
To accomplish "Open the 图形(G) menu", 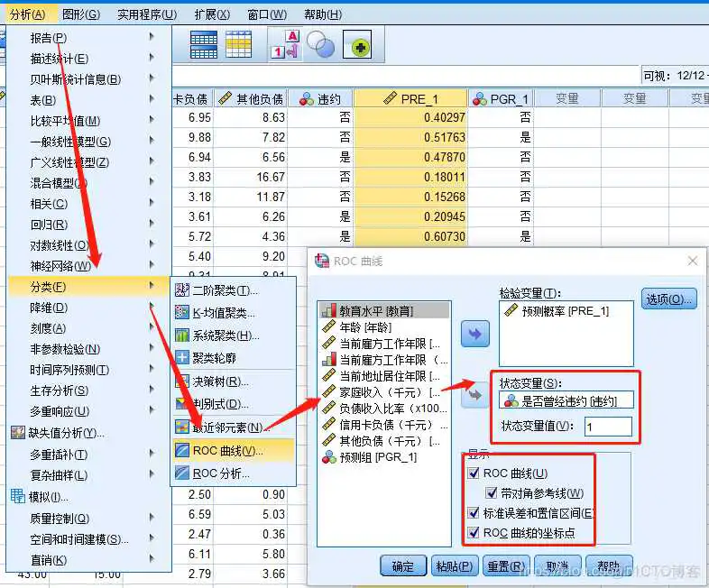I will 81,14.
